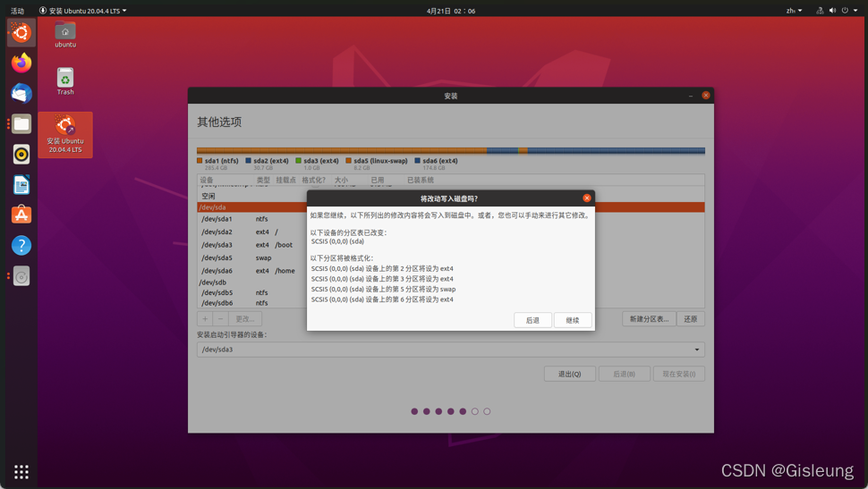Open Help icon in dock

click(21, 245)
